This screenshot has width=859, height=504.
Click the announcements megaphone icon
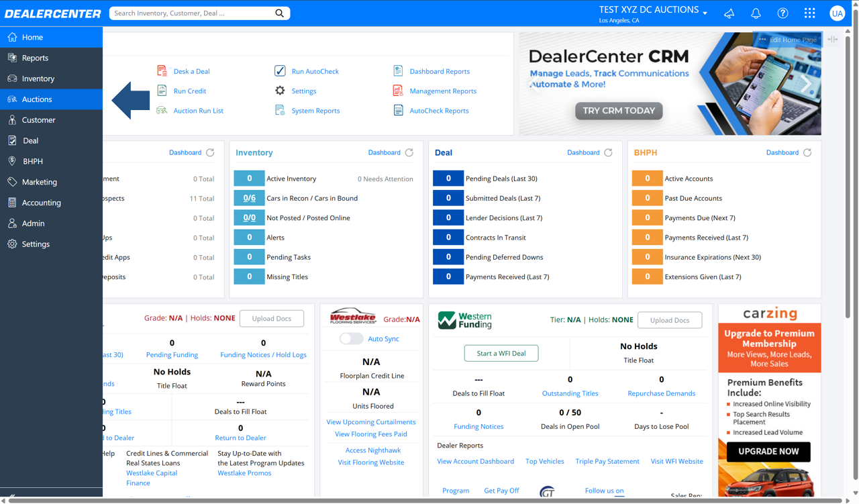[x=729, y=13]
